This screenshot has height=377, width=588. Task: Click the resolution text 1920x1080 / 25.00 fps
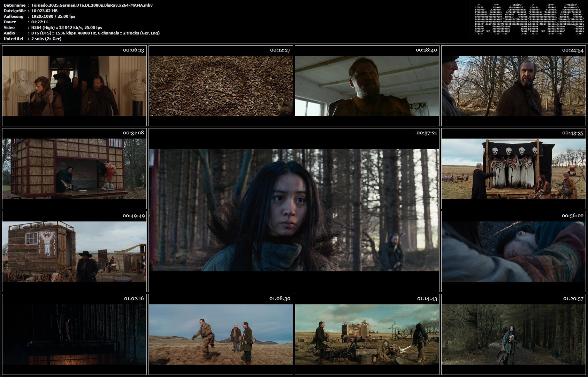pos(53,16)
